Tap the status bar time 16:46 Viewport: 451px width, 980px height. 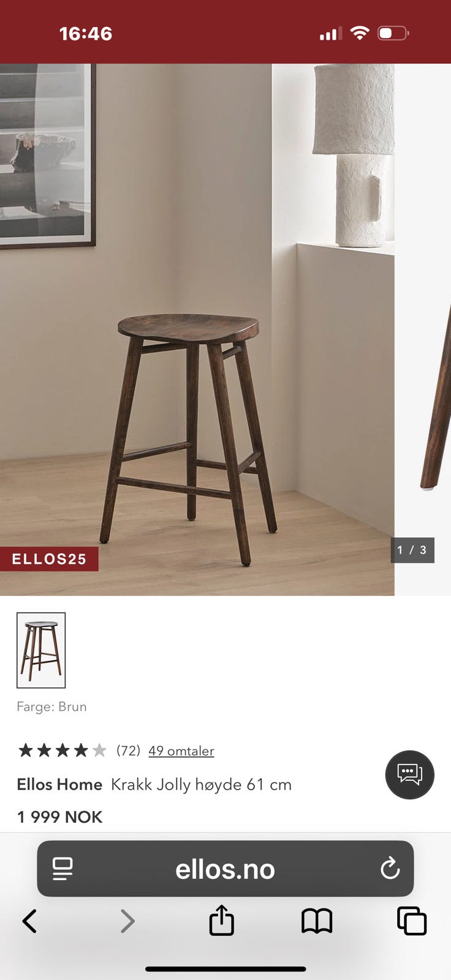(86, 34)
